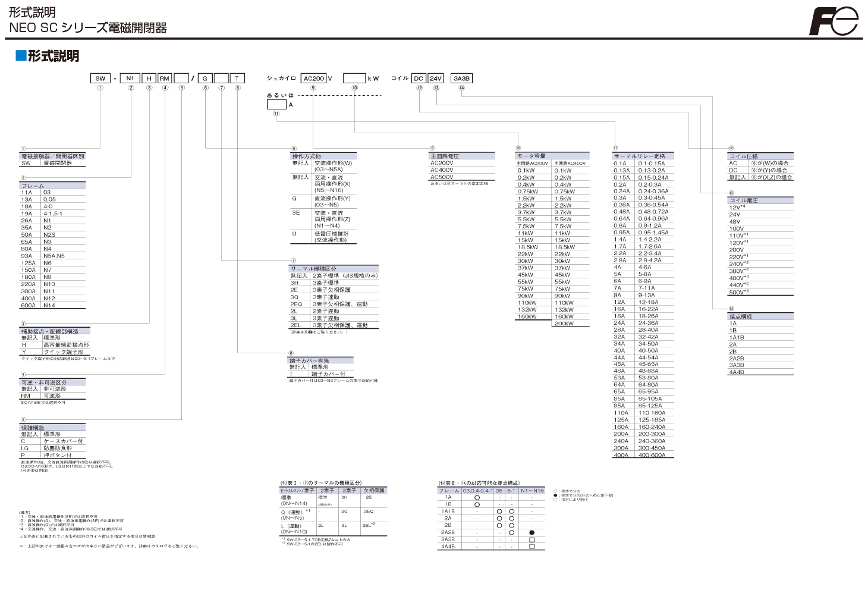The height and width of the screenshot is (590, 868).
Task: Click the SW box in the model code string
Action: (100, 78)
